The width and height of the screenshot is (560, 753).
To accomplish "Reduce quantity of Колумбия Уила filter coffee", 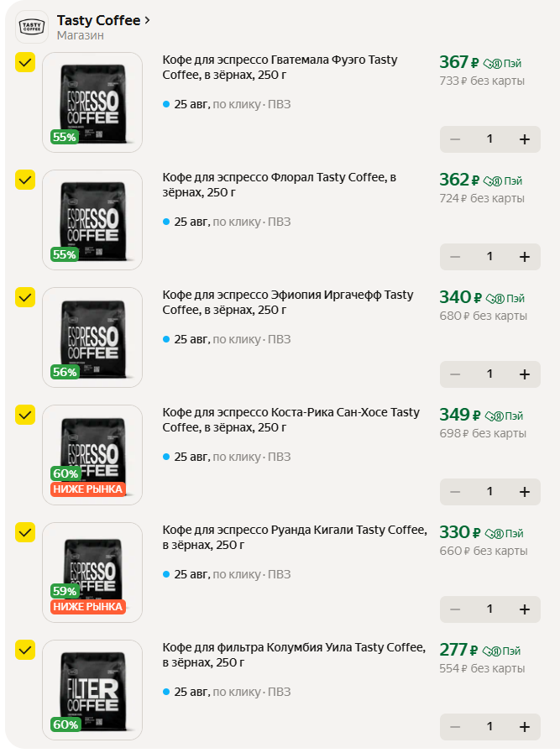I will (455, 727).
